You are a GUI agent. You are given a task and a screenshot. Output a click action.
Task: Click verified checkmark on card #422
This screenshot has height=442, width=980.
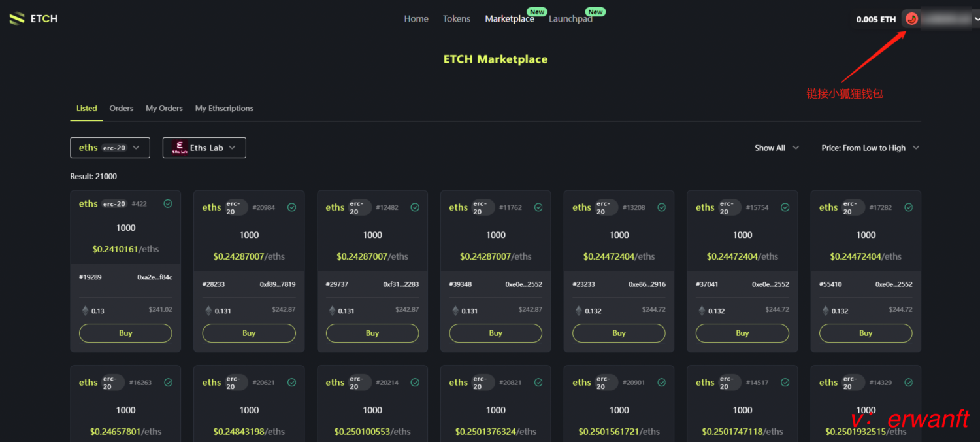point(168,204)
